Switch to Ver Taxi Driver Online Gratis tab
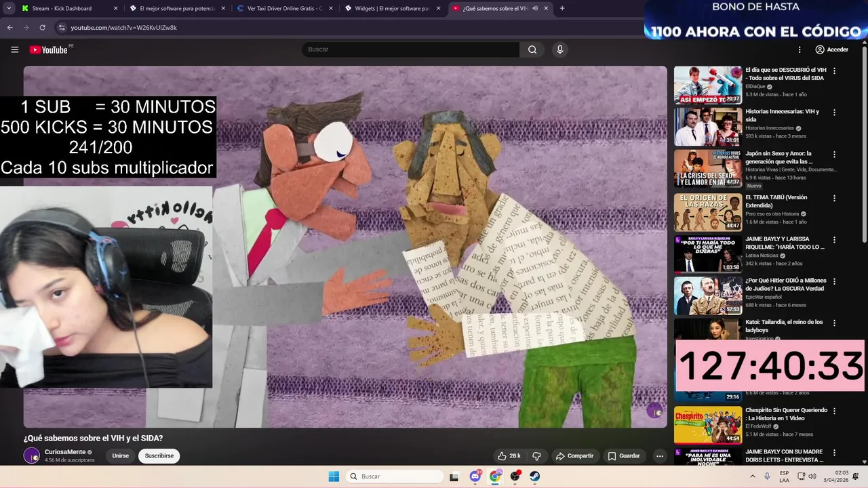 pyautogui.click(x=285, y=8)
